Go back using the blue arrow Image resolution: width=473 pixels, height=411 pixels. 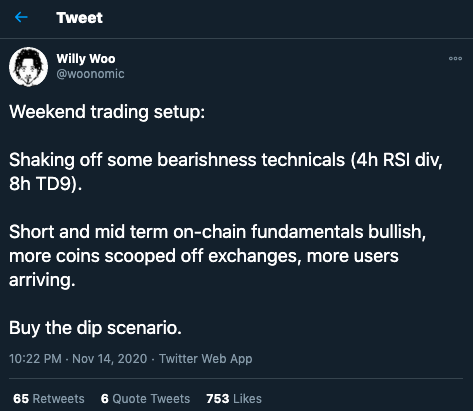click(21, 17)
